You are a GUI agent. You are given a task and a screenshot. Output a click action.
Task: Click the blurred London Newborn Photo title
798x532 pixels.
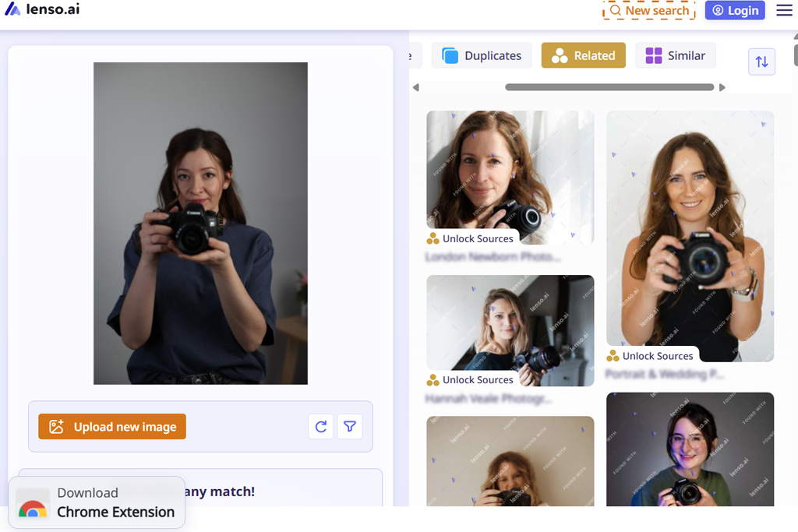493,257
